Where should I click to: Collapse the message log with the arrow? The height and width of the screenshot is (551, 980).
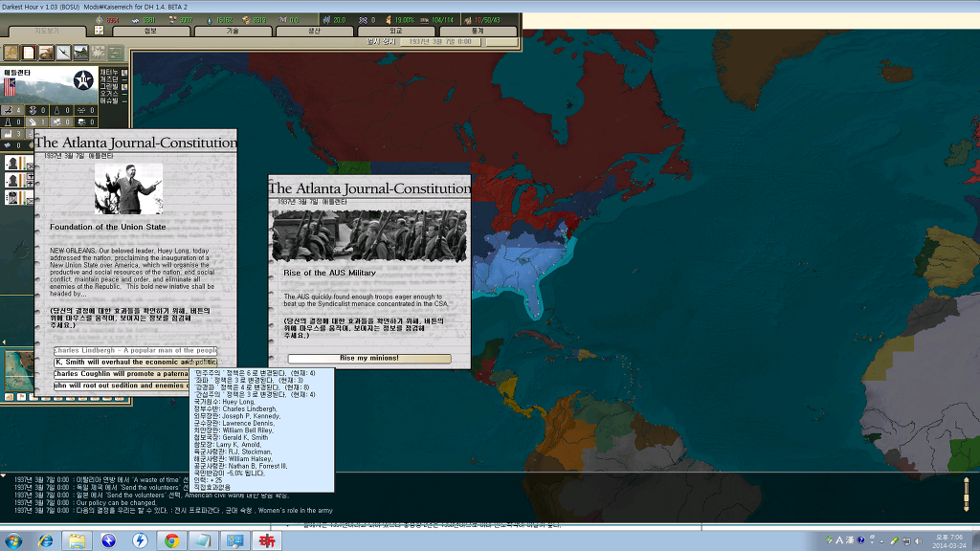[x=4, y=476]
